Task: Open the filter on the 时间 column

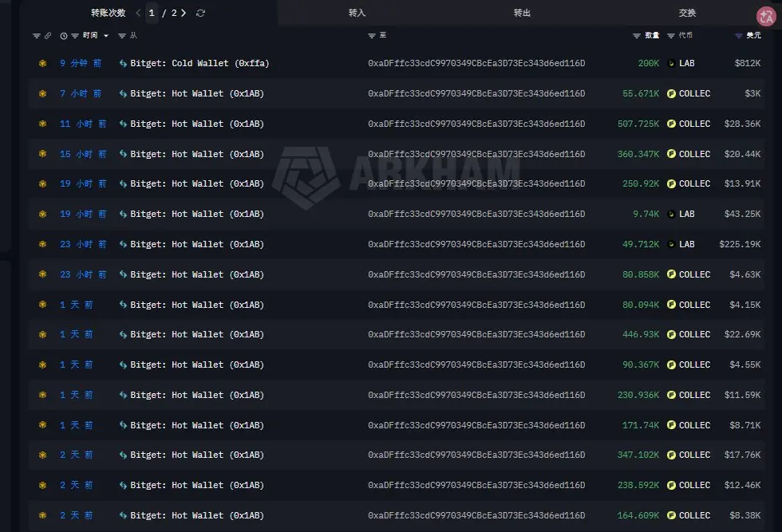Action: pos(75,35)
